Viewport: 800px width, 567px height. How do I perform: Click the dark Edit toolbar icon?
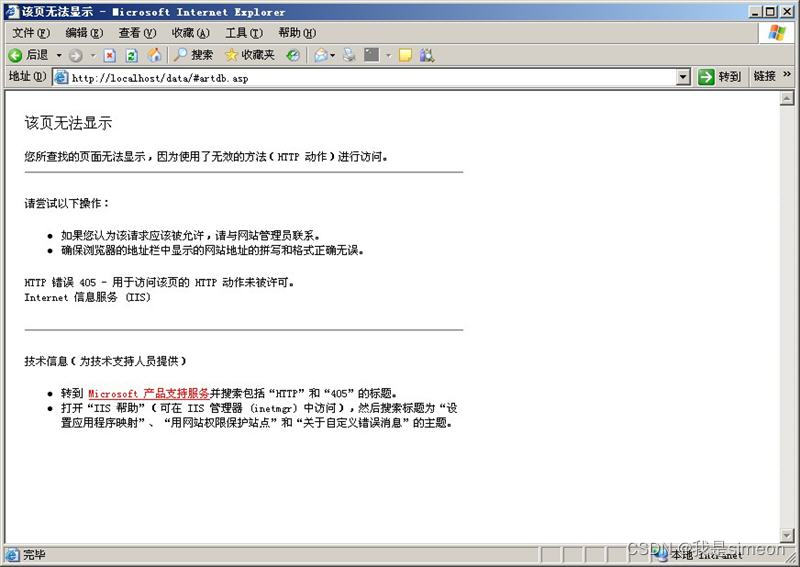pos(371,55)
